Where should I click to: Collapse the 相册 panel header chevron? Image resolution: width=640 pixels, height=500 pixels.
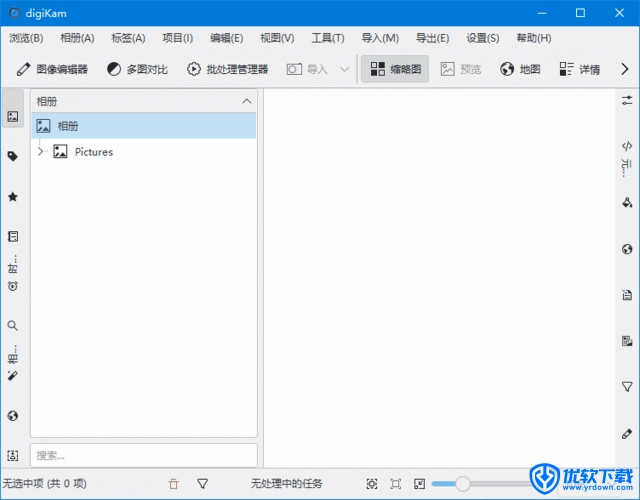click(247, 101)
